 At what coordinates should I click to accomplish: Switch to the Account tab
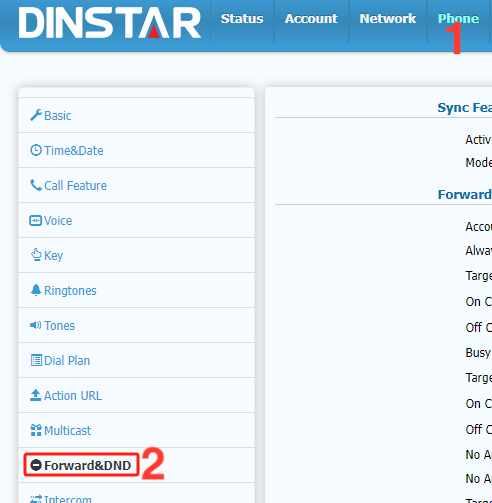pos(311,19)
